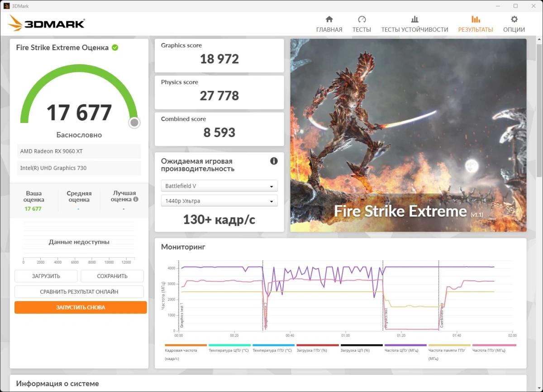Open the 1440p Ультра quality dropdown

219,200
